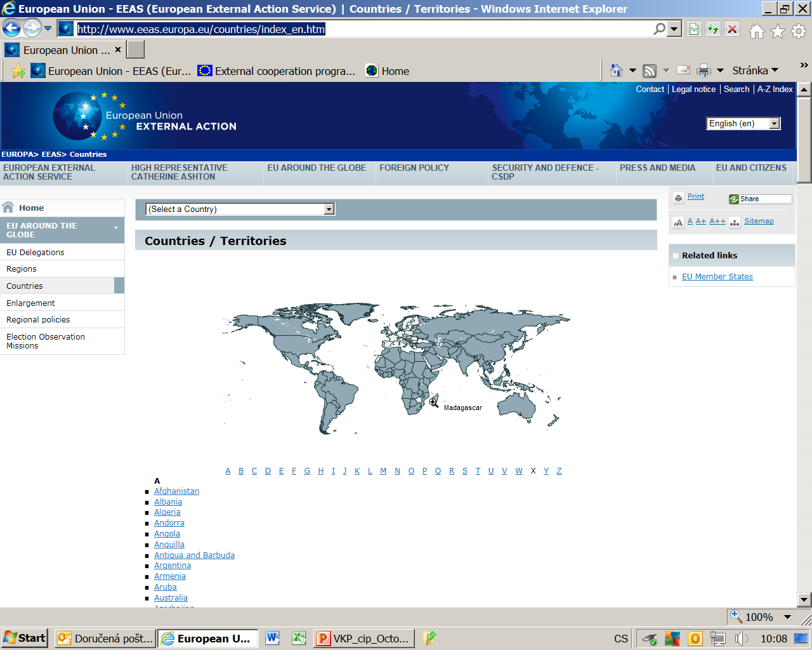Set largest text size A++

717,221
